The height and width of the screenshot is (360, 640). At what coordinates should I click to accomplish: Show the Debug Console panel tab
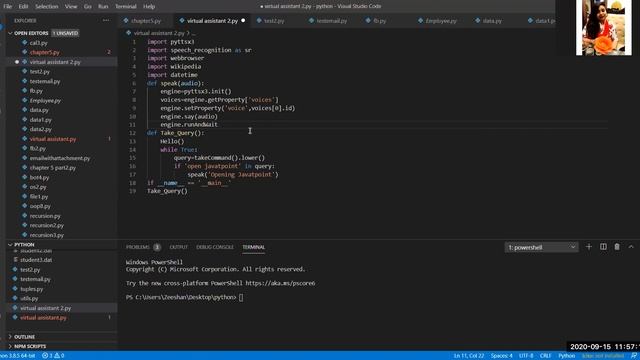click(215, 247)
